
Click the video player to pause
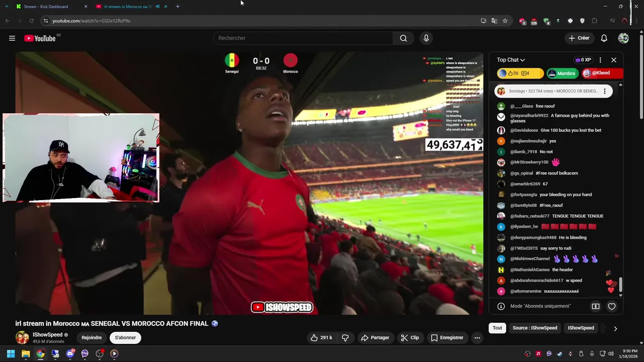(x=249, y=183)
